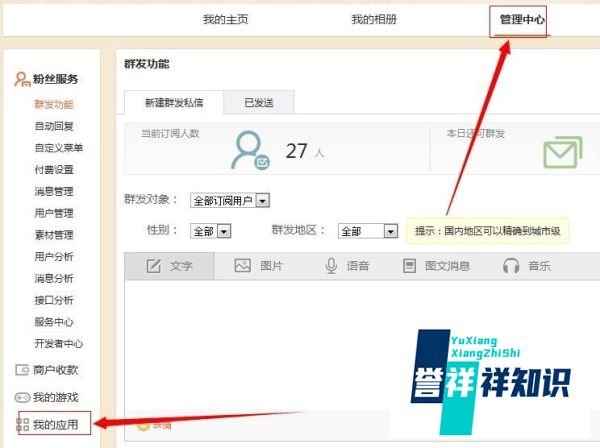Select 图片 message type
This screenshot has width=600, height=448.
coord(258,266)
